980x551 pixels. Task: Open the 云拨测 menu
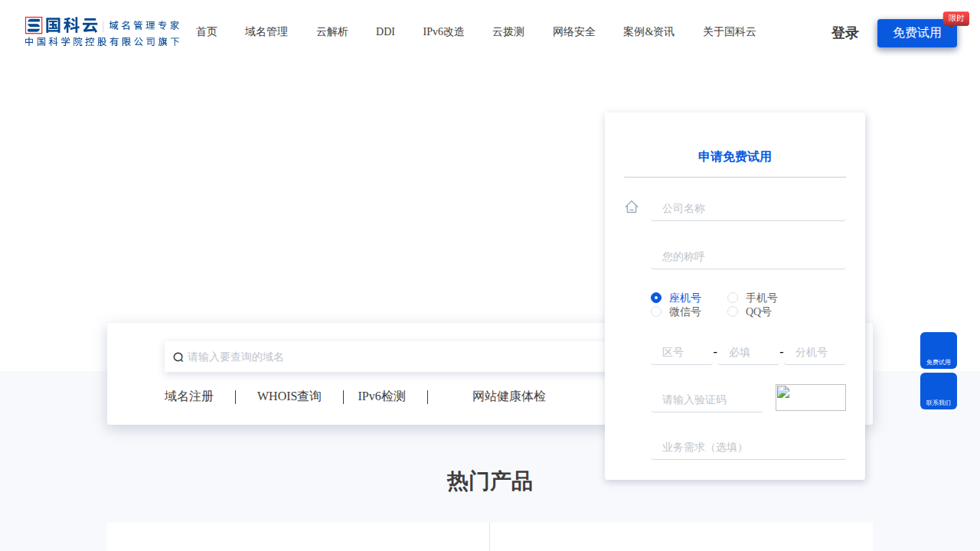pos(508,31)
